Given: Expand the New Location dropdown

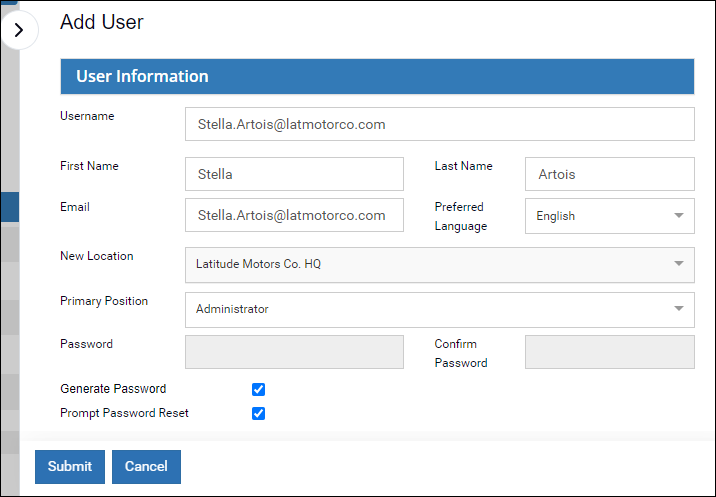Looking at the screenshot, I should [439, 265].
